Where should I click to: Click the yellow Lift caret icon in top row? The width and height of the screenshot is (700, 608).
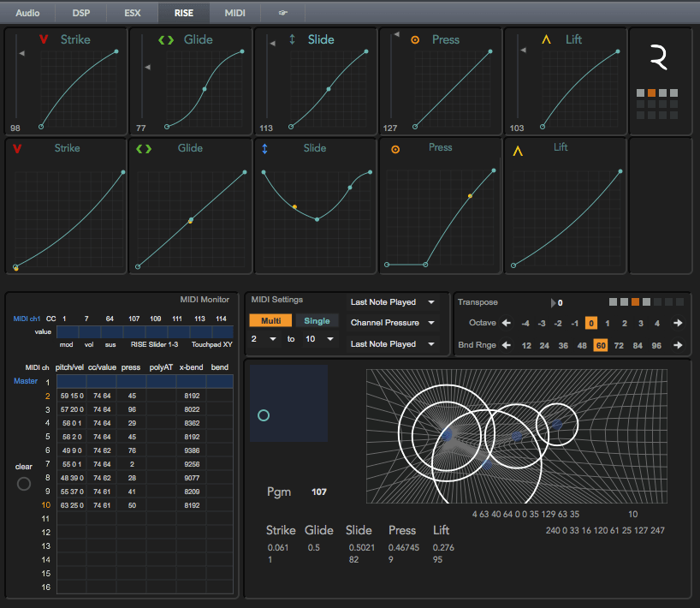point(546,40)
